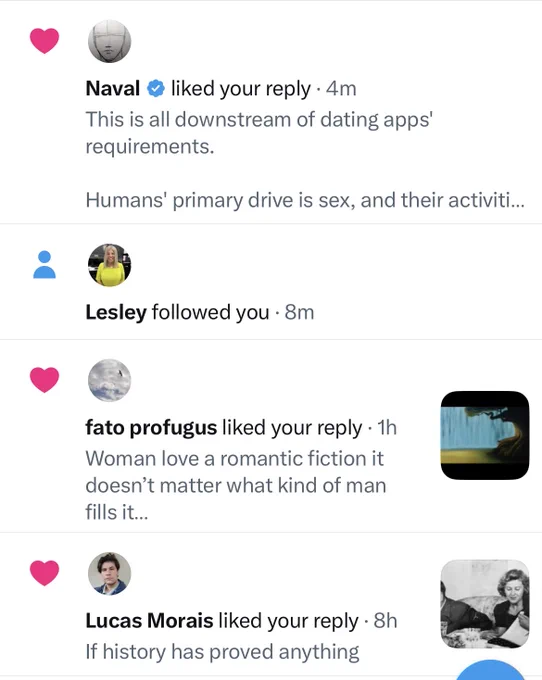
Task: Open reply about dating apps' requirements
Action: point(305,160)
